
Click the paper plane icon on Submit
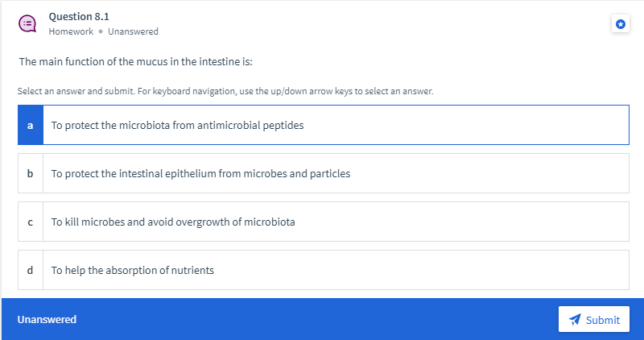click(x=574, y=320)
